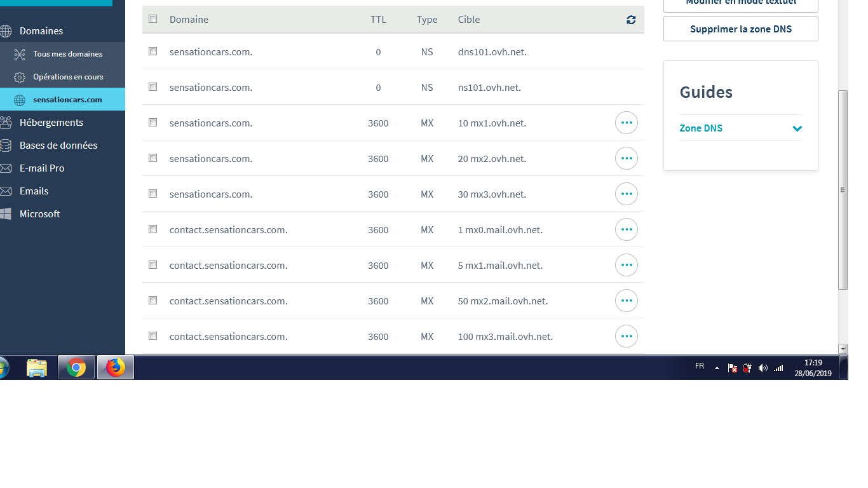The image size is (868, 488).
Task: Launch Chrome from the taskbar
Action: coord(76,367)
